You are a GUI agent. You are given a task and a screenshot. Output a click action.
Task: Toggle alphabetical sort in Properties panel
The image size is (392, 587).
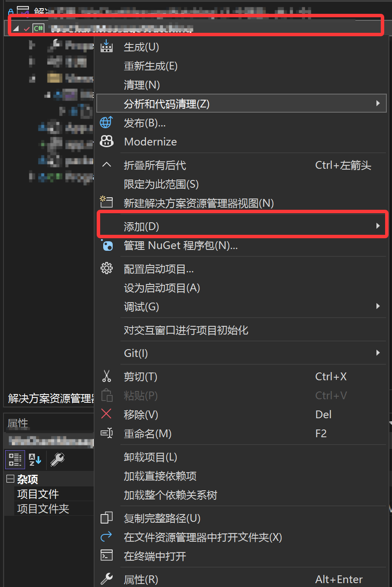pos(35,460)
